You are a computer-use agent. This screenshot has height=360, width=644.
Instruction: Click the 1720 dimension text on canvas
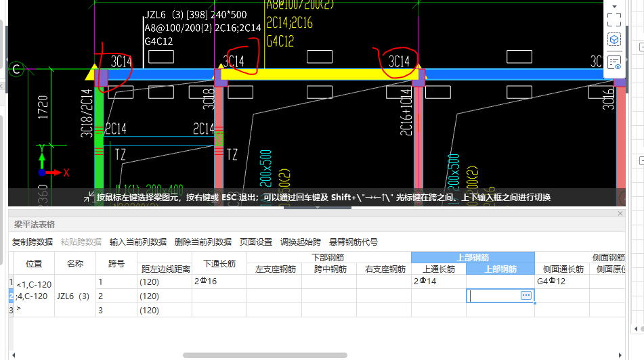[43, 108]
